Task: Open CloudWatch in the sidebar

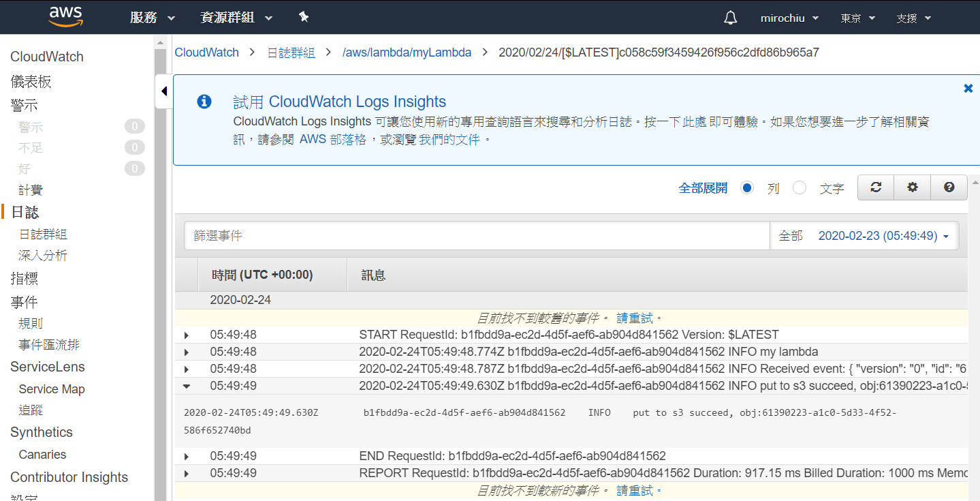Action: (47, 57)
